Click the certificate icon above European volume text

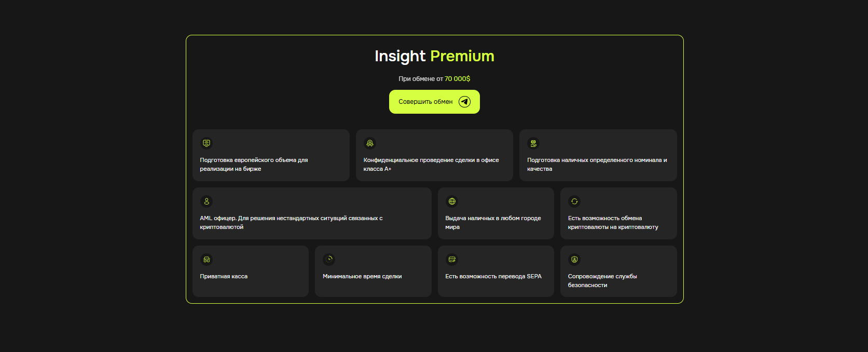tap(206, 143)
